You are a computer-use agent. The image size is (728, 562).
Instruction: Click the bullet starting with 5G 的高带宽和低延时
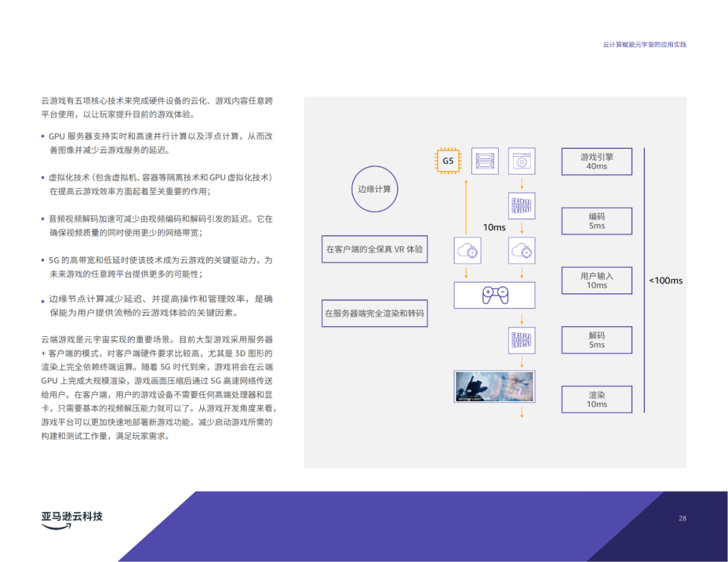pos(157,267)
